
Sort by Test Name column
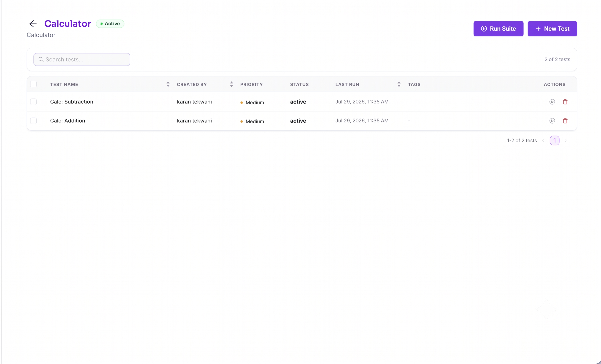pyautogui.click(x=168, y=84)
